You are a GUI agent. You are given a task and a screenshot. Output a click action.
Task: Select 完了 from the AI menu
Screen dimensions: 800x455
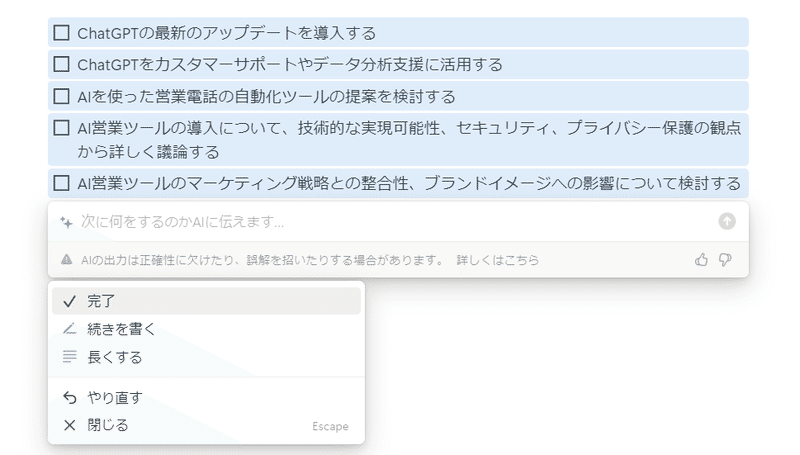click(x=102, y=301)
